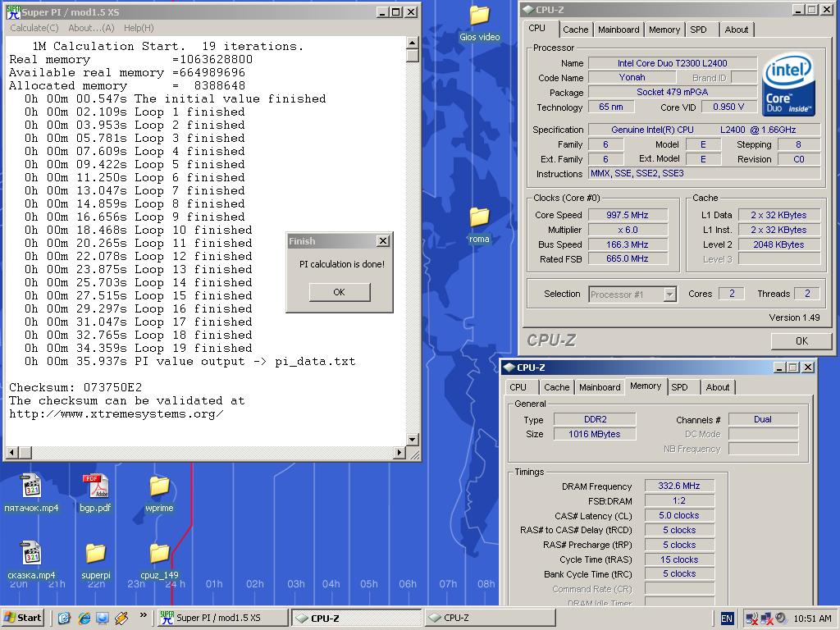Click the Show Desktop Quick Launch icon
Screen dimensions: 840x630
(x=103, y=618)
